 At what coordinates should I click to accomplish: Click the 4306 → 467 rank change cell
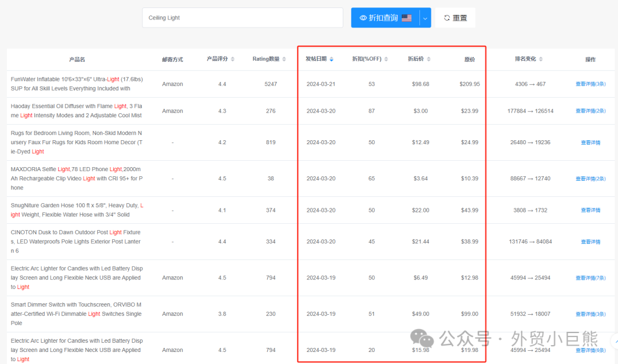(530, 84)
